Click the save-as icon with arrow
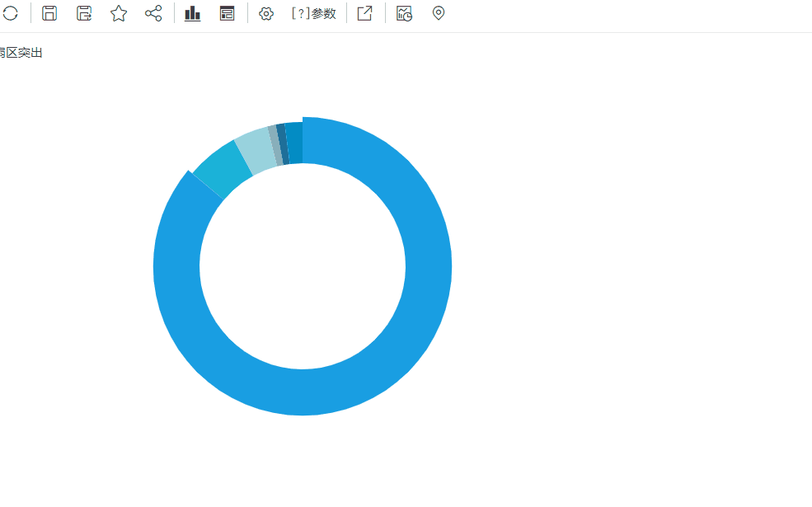 84,13
